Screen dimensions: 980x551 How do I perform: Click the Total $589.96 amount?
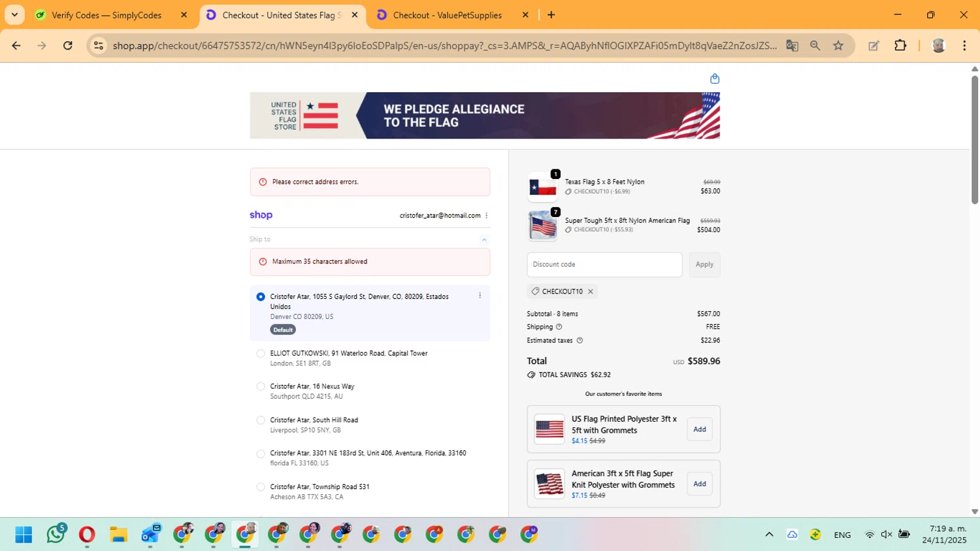point(704,361)
